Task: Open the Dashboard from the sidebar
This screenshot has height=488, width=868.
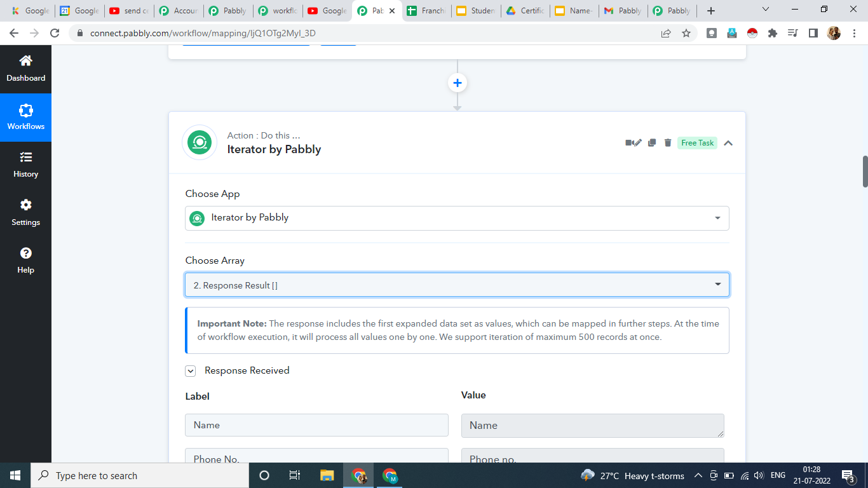Action: tap(25, 69)
